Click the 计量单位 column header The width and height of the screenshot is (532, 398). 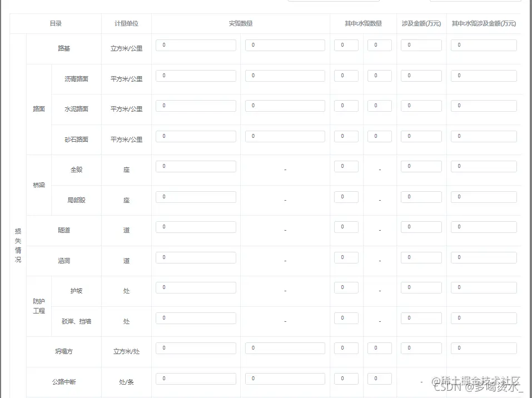(126, 23)
